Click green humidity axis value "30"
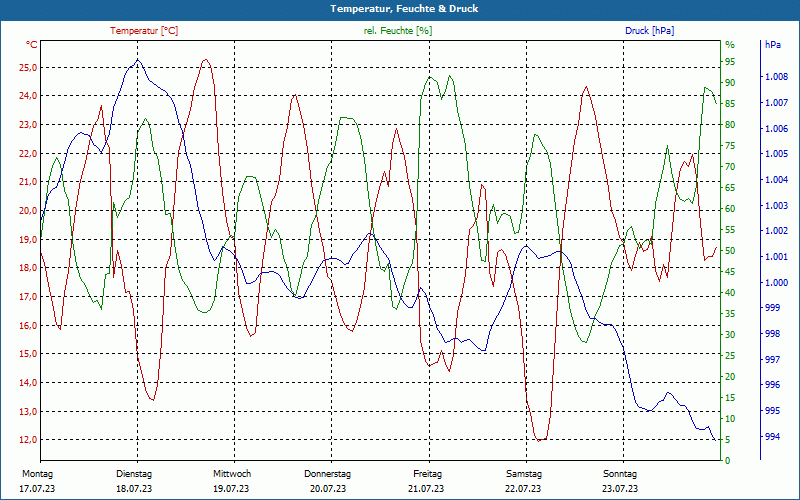This screenshot has height=500, width=800. pyautogui.click(x=730, y=335)
